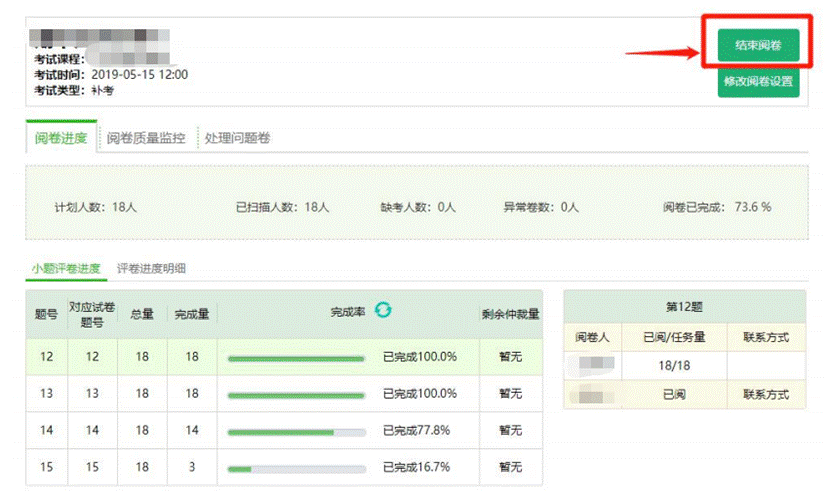Click the 剩余仲裁量 column header
This screenshot has width=830, height=498.
click(510, 314)
